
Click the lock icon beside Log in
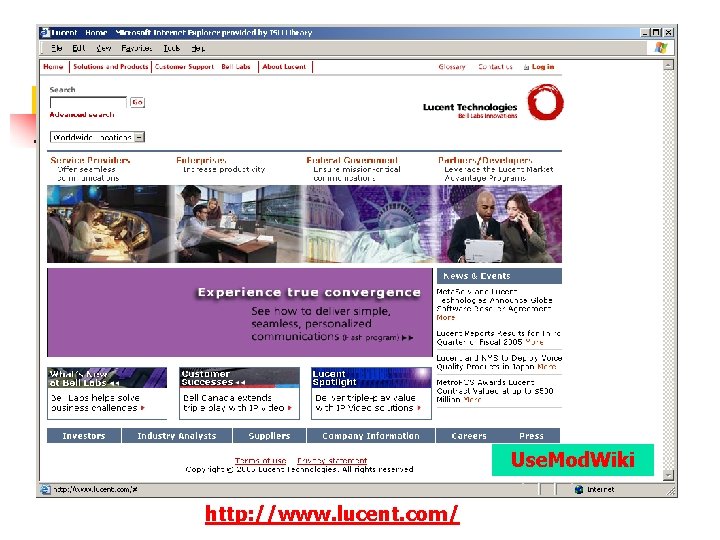(526, 67)
